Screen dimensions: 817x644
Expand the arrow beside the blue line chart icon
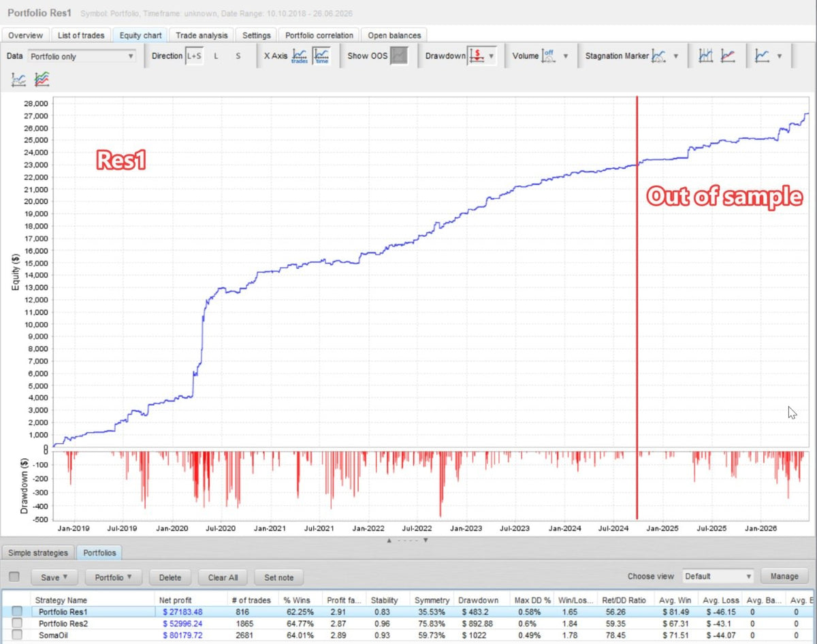click(x=780, y=56)
